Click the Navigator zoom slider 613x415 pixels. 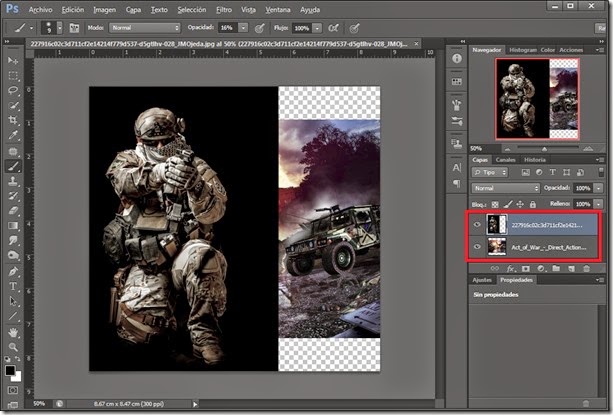pos(544,148)
